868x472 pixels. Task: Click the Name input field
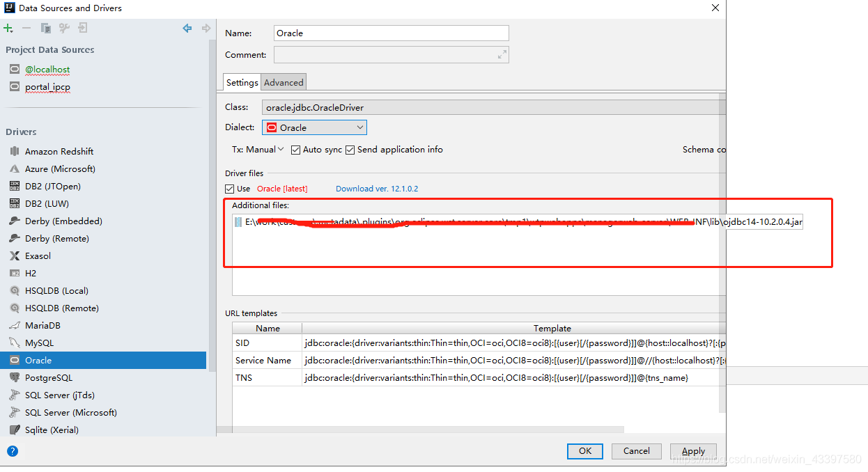click(x=391, y=33)
